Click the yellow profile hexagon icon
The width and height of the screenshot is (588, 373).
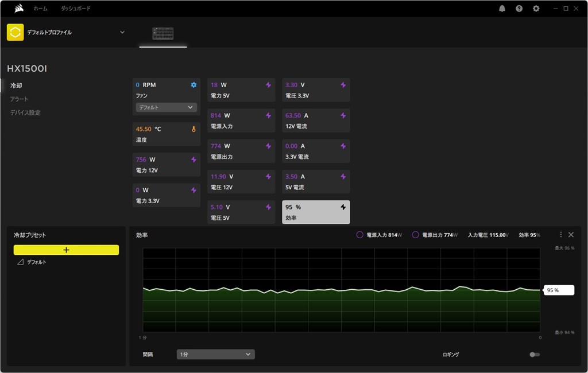pos(15,32)
